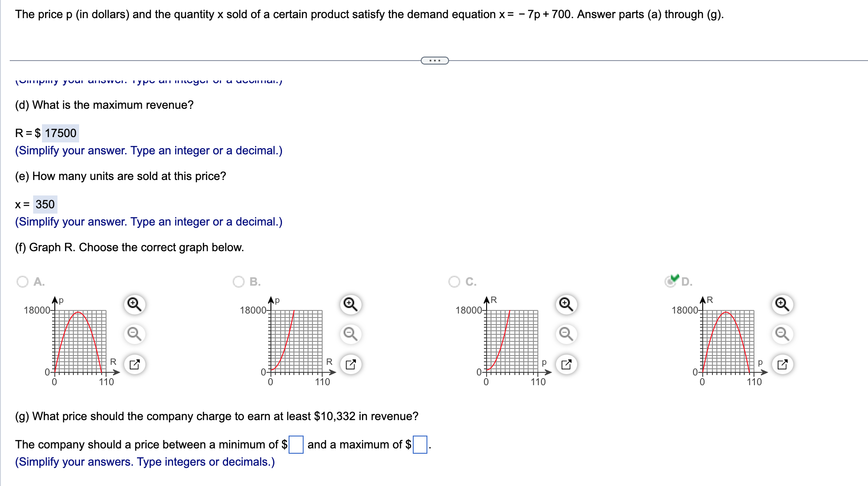This screenshot has width=868, height=486.
Task: Click the minimum price input box in part (g)
Action: click(295, 444)
